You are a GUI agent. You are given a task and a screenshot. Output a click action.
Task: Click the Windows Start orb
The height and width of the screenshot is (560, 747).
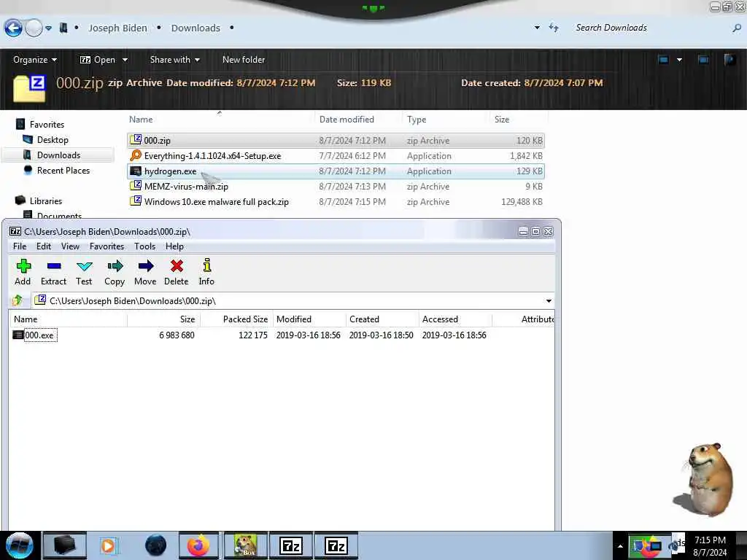click(20, 545)
